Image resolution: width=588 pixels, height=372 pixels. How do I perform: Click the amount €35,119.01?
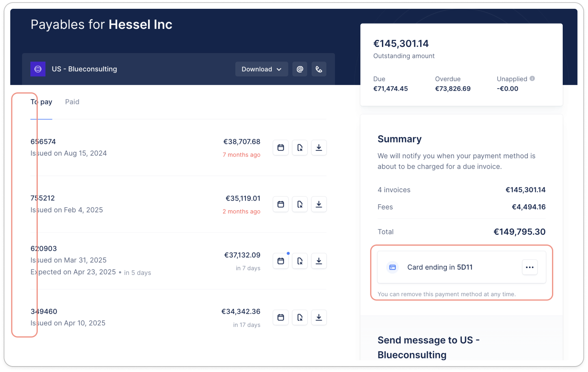point(243,198)
